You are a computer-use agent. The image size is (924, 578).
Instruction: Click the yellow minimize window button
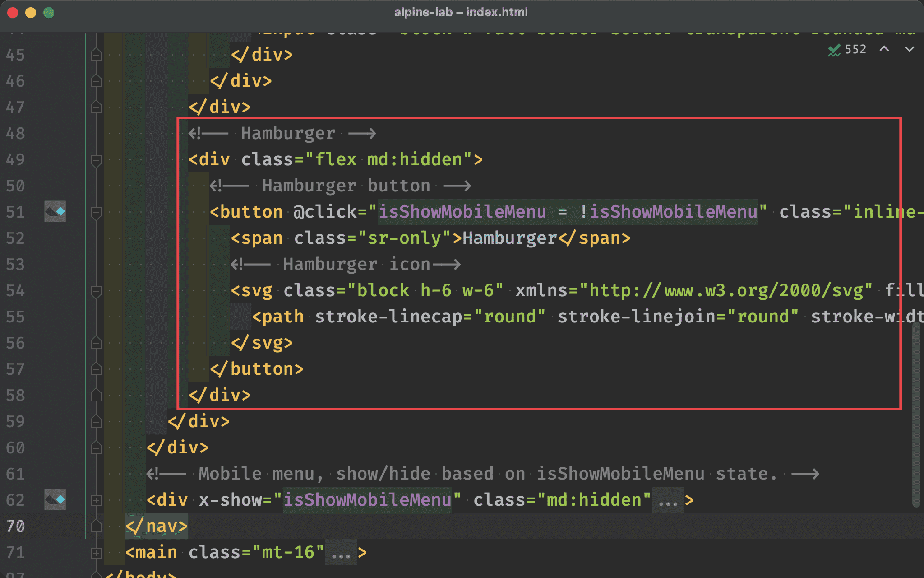(31, 13)
